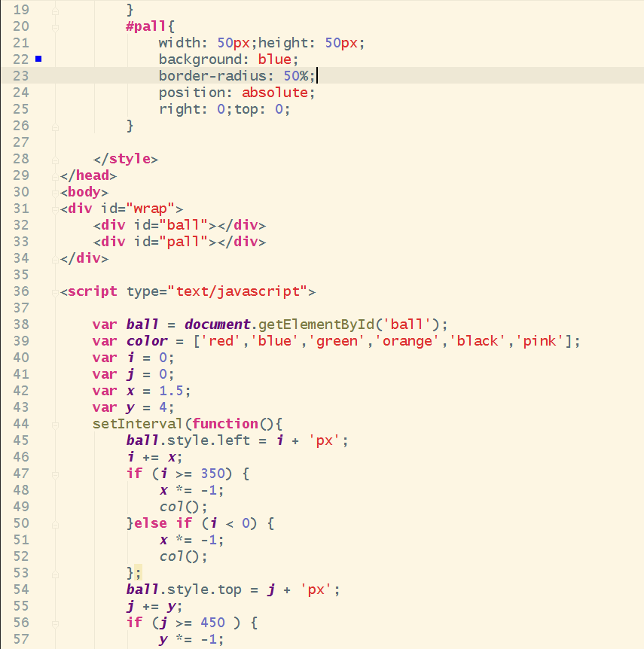The height and width of the screenshot is (649, 644).
Task: Click the value 1.5 assigned to x
Action: coord(171,391)
